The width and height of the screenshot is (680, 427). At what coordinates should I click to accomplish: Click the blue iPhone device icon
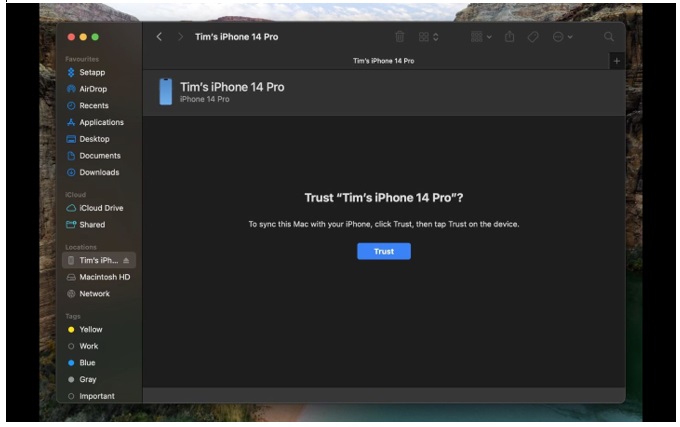pyautogui.click(x=166, y=91)
